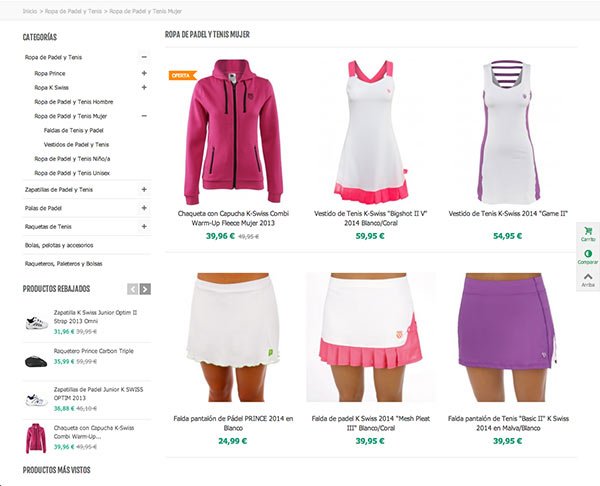Go to top with Arriba arrow
Screen dimensions: 600x486
tap(588, 280)
